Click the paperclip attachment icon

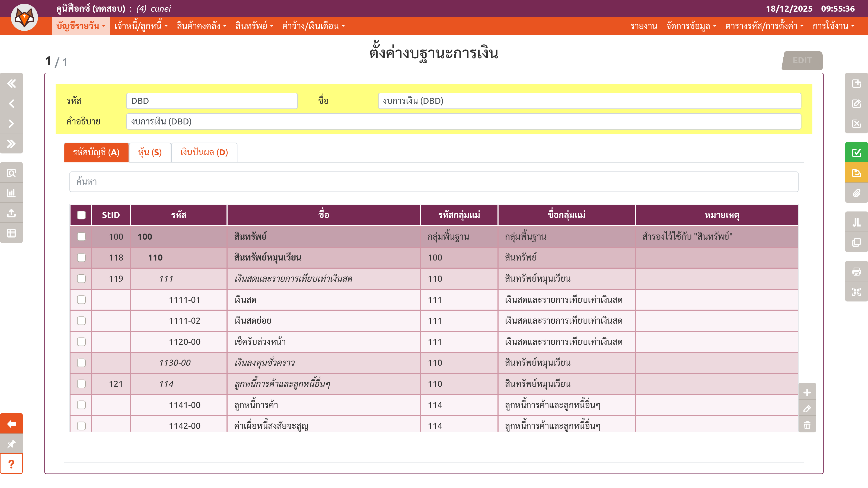[x=856, y=193]
